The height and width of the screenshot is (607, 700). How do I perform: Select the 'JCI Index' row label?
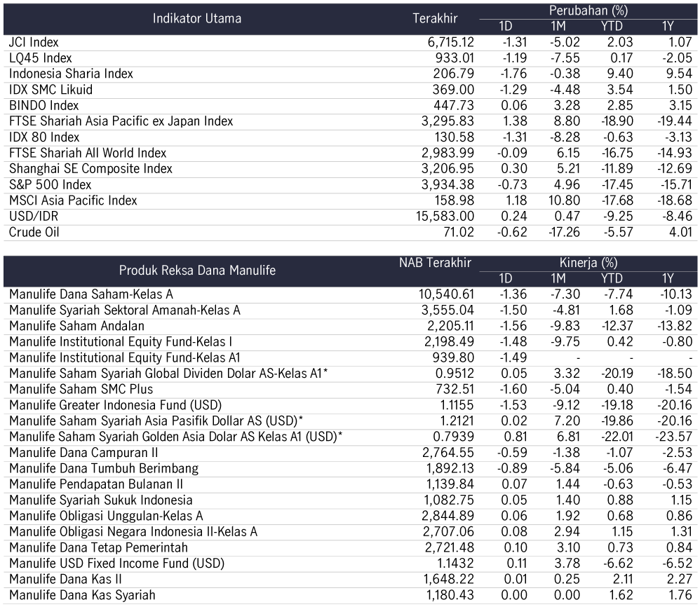[x=34, y=42]
